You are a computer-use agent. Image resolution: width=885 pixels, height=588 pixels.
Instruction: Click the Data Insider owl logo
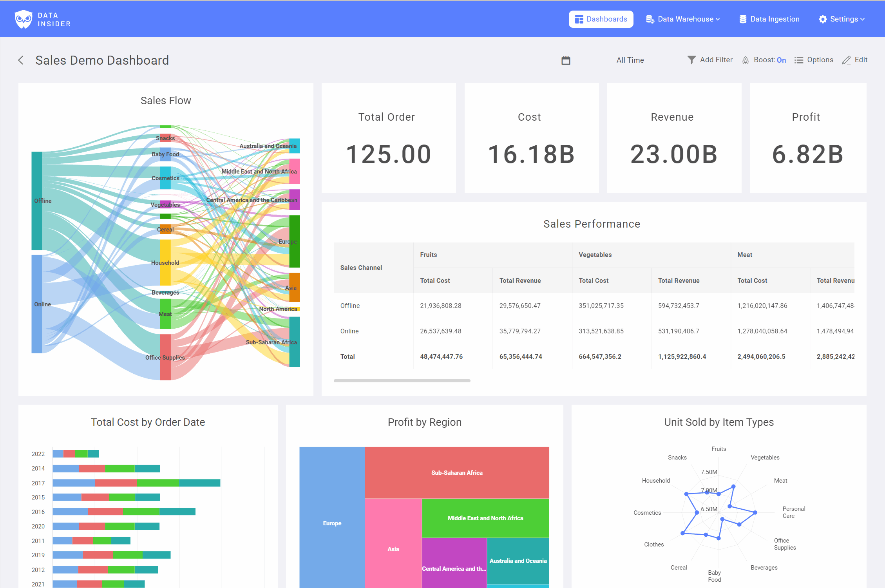click(x=24, y=19)
